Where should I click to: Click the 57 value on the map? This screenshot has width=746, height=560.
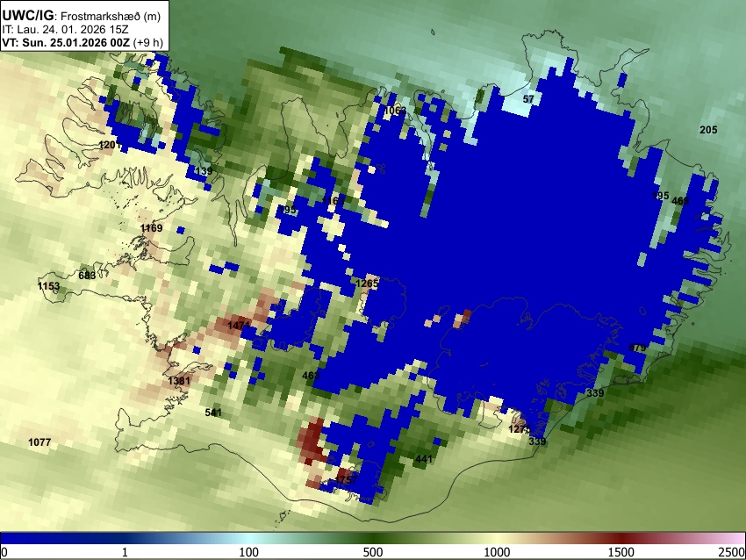pyautogui.click(x=528, y=99)
